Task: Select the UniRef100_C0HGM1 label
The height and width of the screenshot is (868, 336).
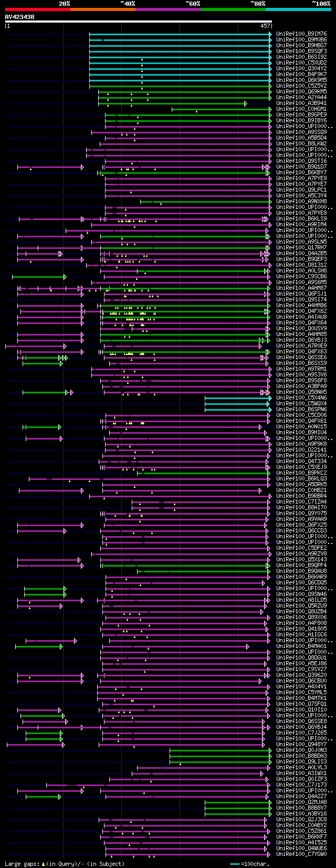Action: click(x=301, y=109)
